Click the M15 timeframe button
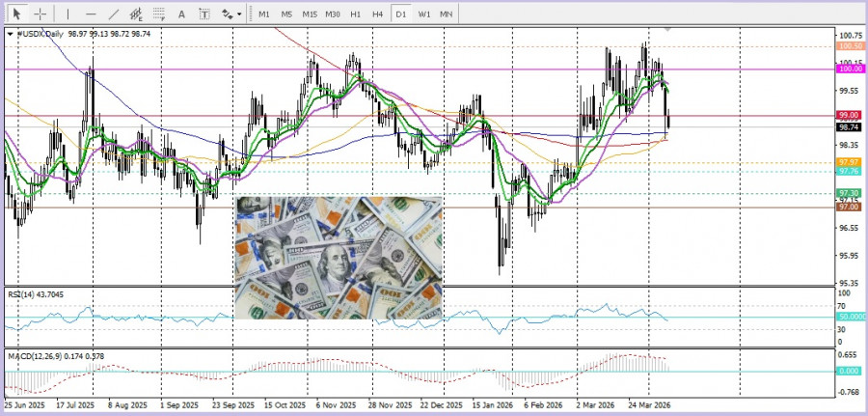The height and width of the screenshot is (416, 868). coord(309,14)
